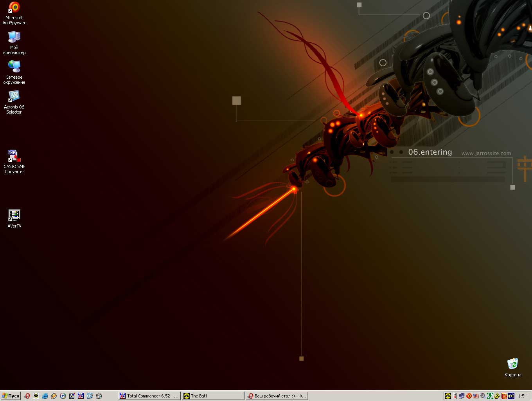Select the CASIO SMF Converter shortcut
This screenshot has height=401, width=532.
pyautogui.click(x=14, y=162)
